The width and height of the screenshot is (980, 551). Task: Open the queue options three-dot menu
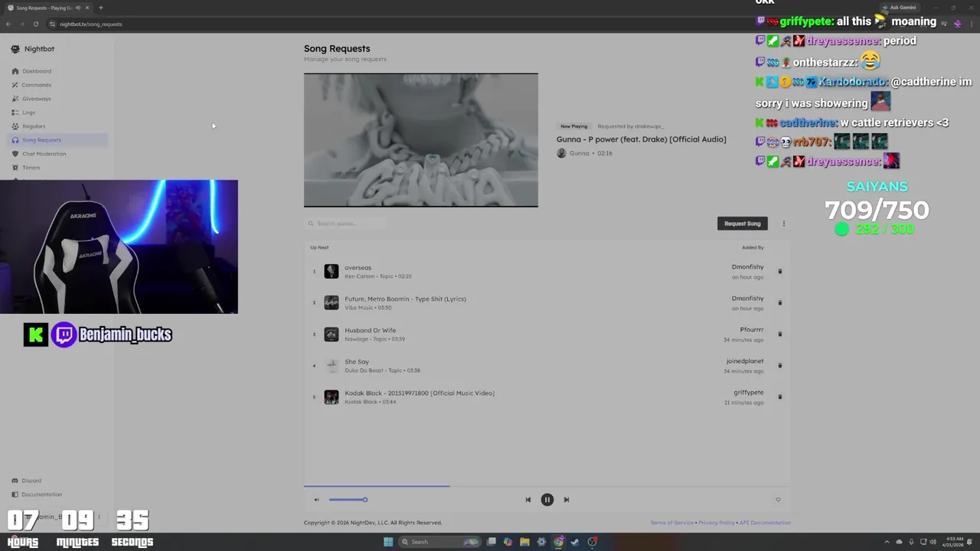pos(783,223)
